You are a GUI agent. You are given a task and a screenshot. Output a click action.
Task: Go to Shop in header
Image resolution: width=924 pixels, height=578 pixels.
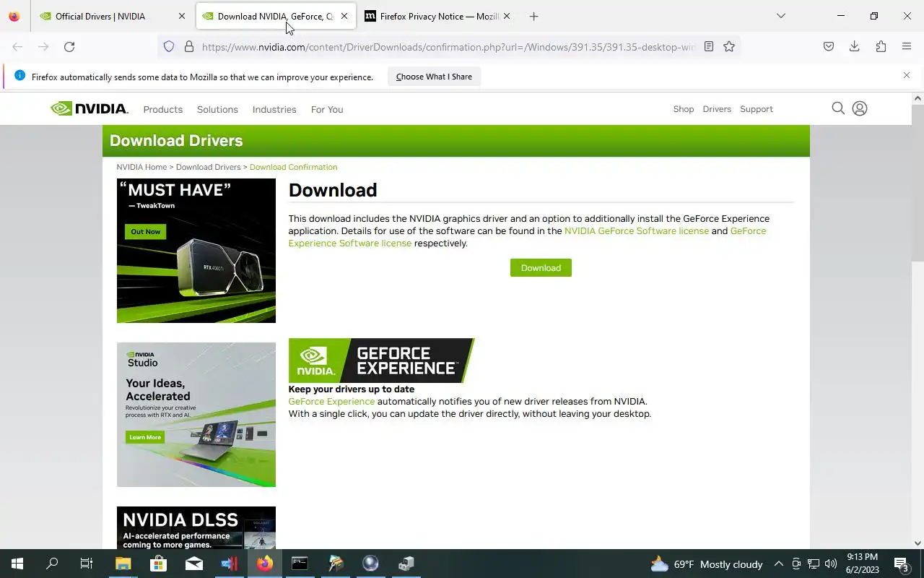(684, 109)
